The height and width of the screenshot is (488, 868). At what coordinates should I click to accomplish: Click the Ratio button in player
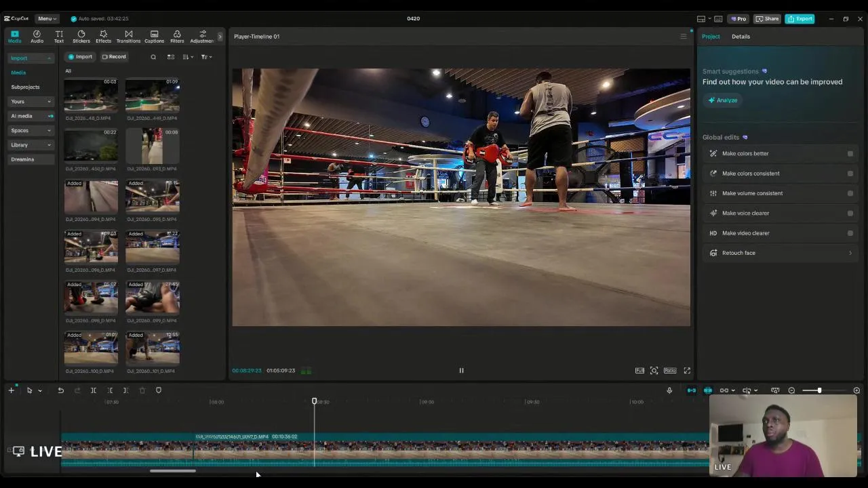tap(670, 371)
